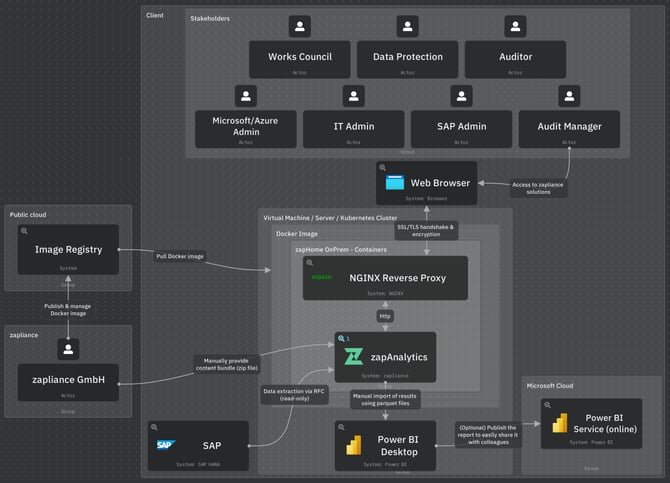Open the zoom magnifier on NGINX Reverse Proxy

pyautogui.click(x=309, y=263)
